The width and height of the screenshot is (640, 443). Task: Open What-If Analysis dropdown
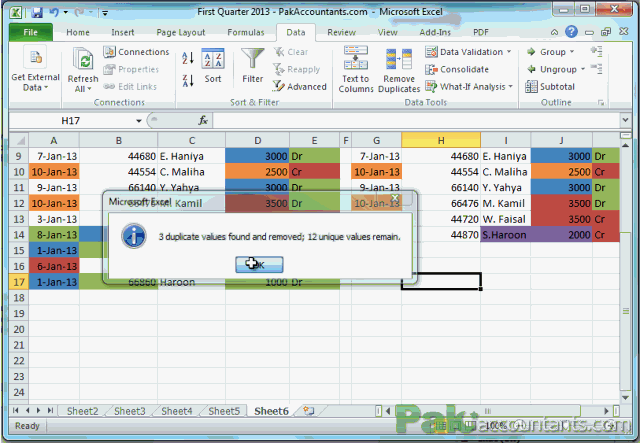[510, 87]
